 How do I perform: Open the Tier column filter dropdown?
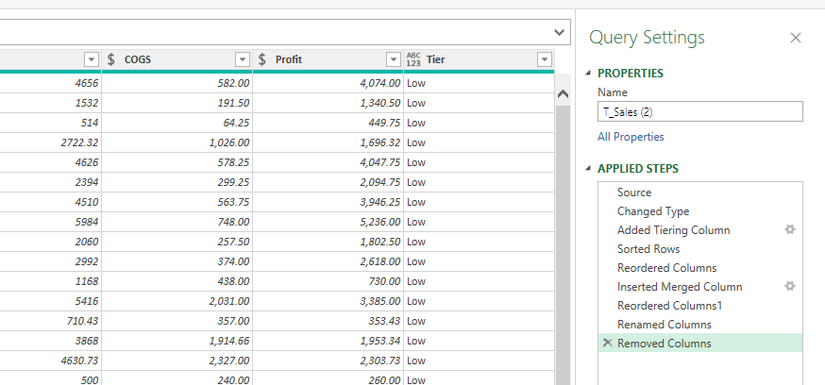(545, 60)
